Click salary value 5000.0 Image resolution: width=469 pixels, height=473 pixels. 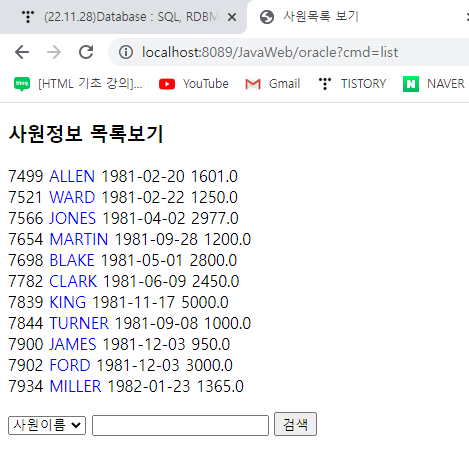205,302
